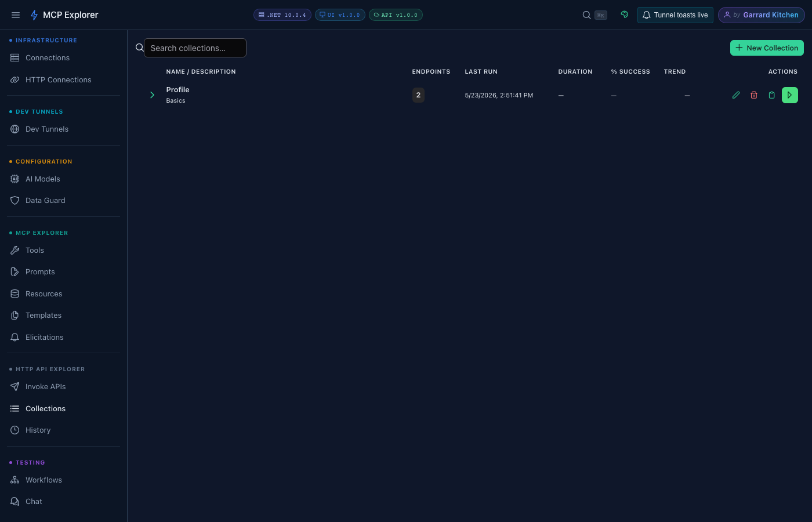Open Chat page

pyautogui.click(x=64, y=502)
